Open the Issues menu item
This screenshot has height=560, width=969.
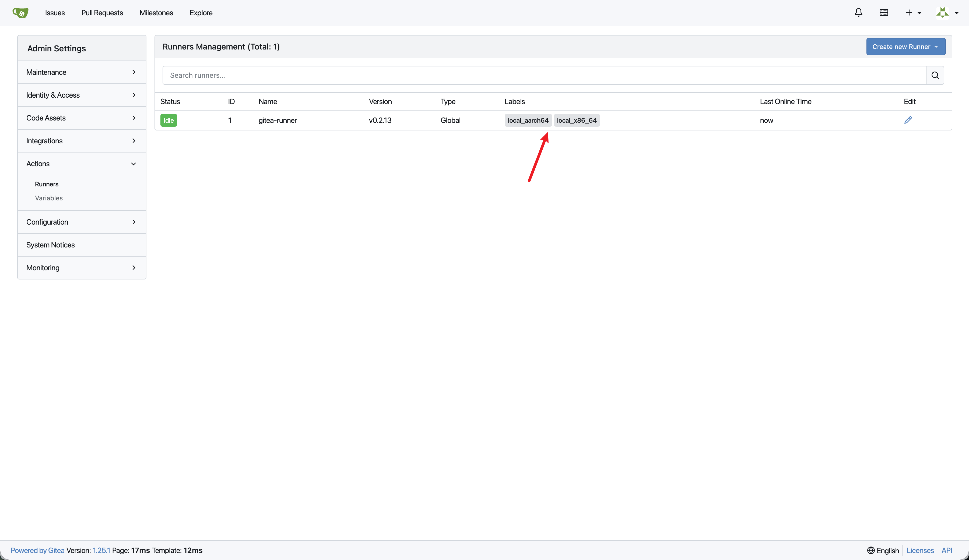(55, 13)
